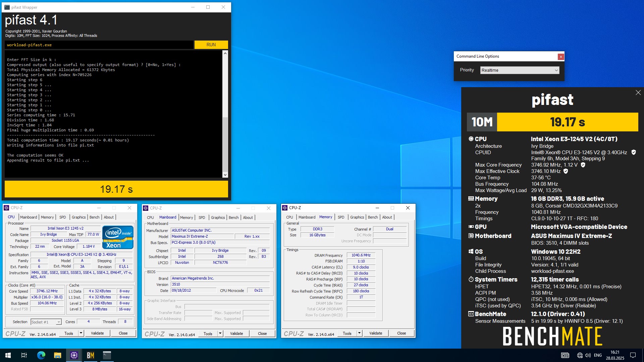Click the Model Maximus IV Extreme-Z field
Viewport: 644px width, 362px height.
pos(202,236)
